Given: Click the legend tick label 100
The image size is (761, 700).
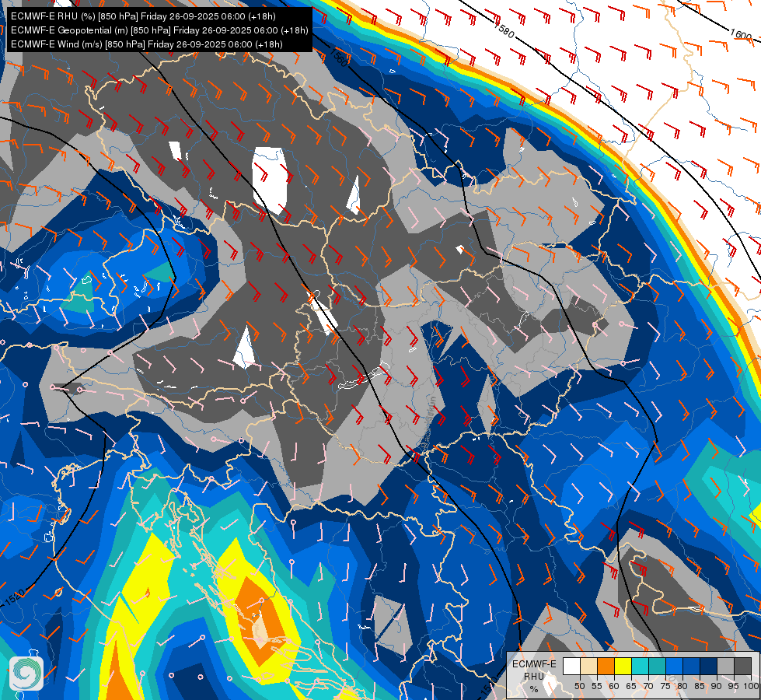Looking at the screenshot, I should point(752,686).
